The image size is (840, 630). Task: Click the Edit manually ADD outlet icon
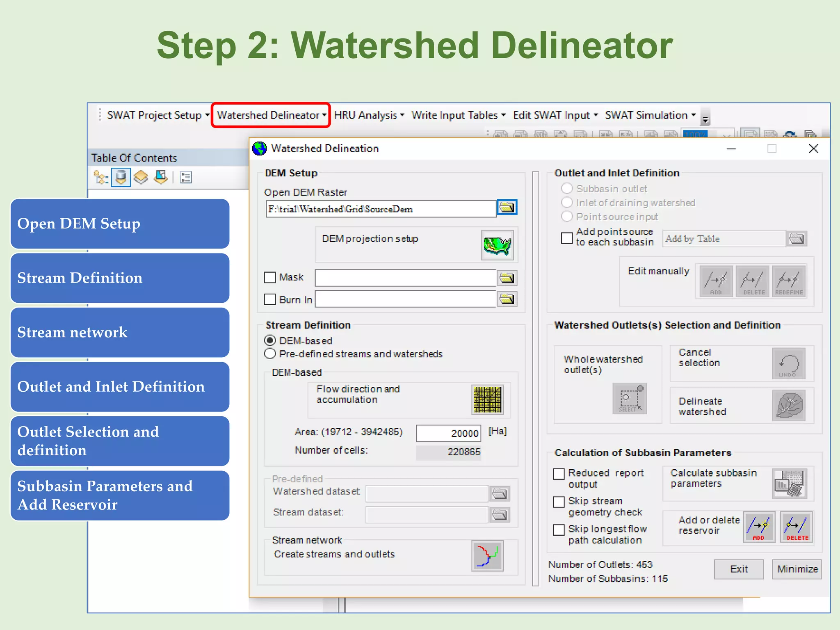pos(716,281)
